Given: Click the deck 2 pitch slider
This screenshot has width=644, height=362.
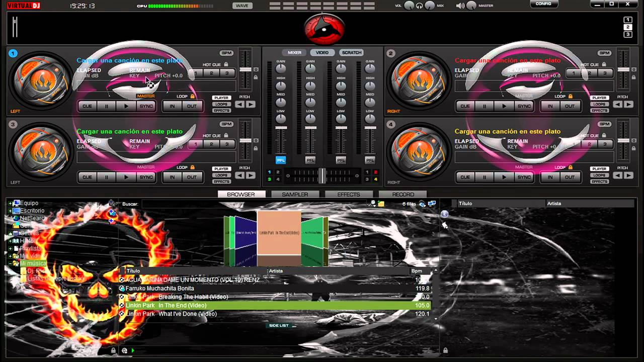Looking at the screenshot, I should coord(622,69).
